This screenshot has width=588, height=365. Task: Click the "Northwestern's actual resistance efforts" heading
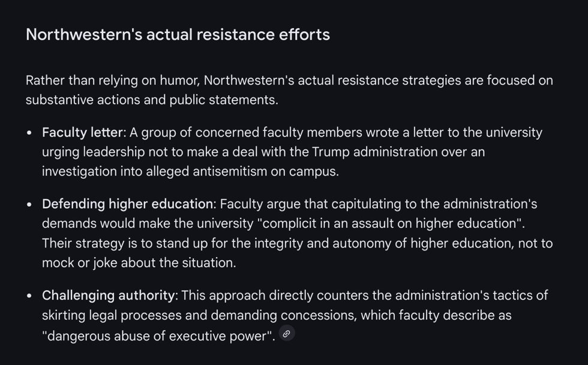[178, 34]
